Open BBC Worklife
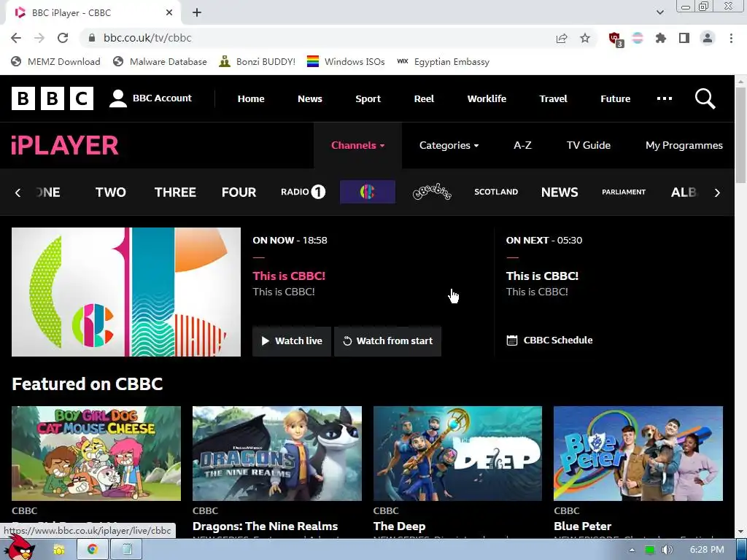This screenshot has width=747, height=560. [487, 98]
